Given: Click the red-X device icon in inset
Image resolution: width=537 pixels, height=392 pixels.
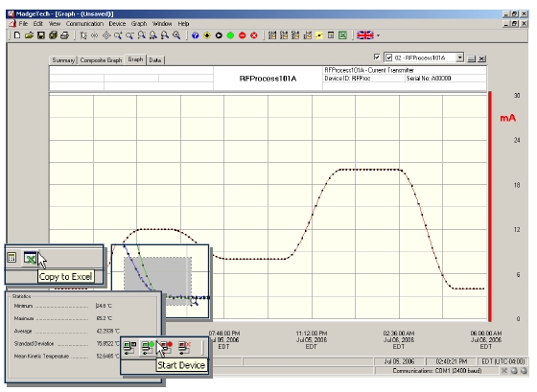Looking at the screenshot, I should pos(184,347).
